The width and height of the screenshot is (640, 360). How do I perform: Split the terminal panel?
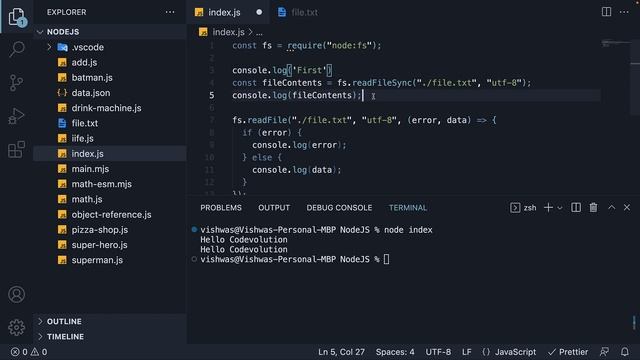(576, 208)
